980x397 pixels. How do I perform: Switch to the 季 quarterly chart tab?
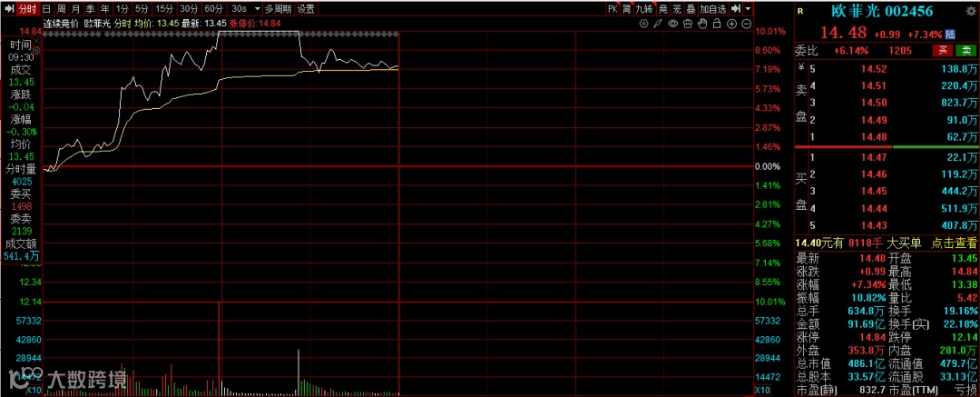click(91, 9)
